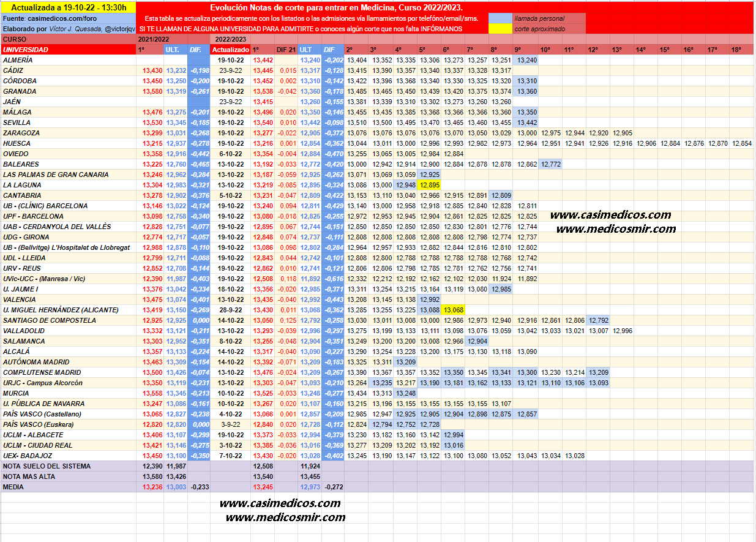Screen dimensions: 756x542
Task: Click the 2021/2022 course header cell
Action: tap(154, 39)
